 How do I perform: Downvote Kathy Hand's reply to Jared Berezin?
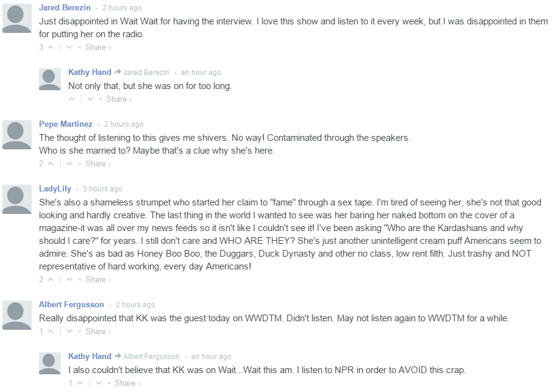(x=90, y=99)
